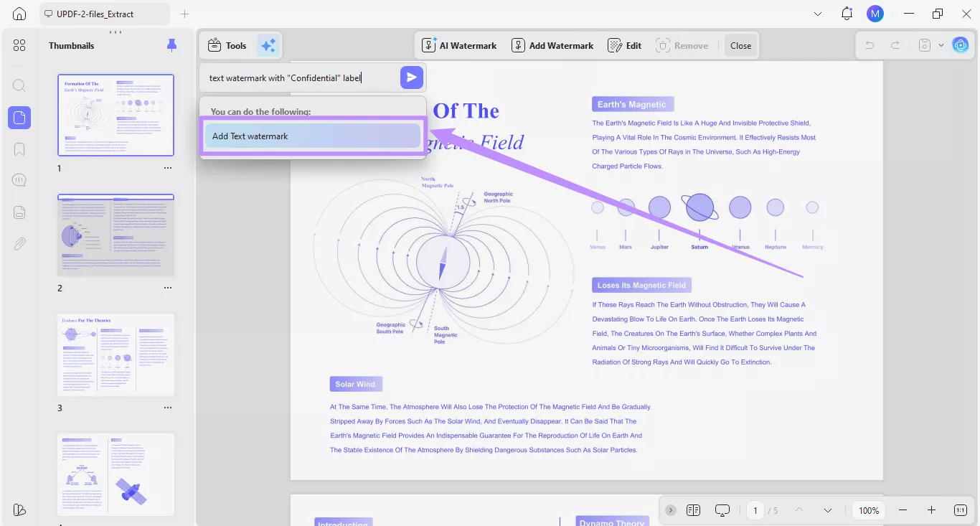
Task: Click the Add Watermark button
Action: pos(552,45)
